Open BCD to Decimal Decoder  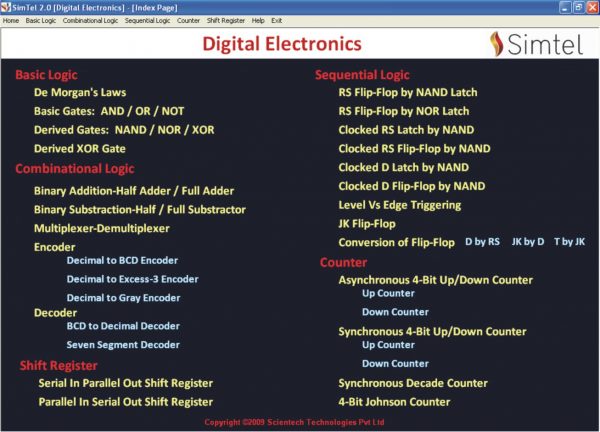pos(123,326)
